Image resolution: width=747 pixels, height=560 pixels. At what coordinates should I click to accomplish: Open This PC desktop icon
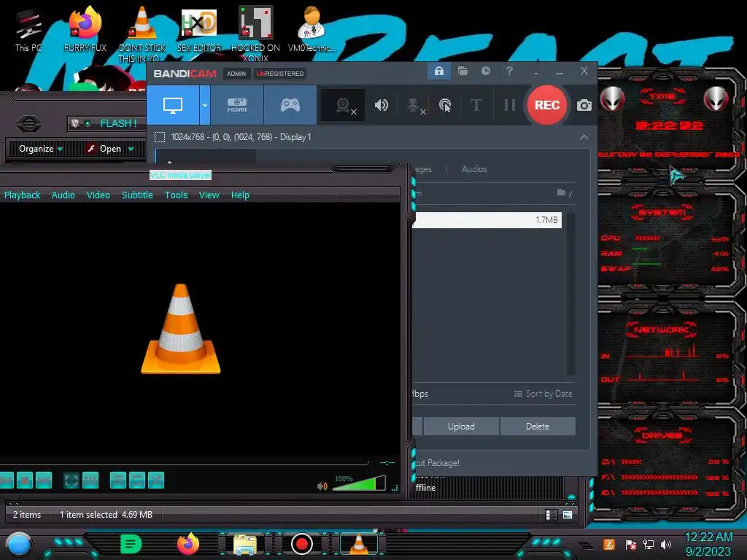point(28,31)
